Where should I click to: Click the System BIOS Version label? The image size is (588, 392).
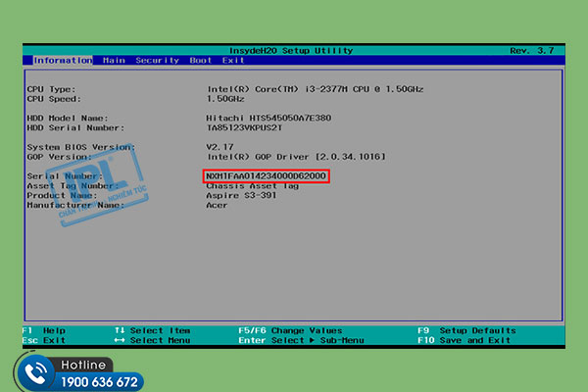tap(81, 147)
